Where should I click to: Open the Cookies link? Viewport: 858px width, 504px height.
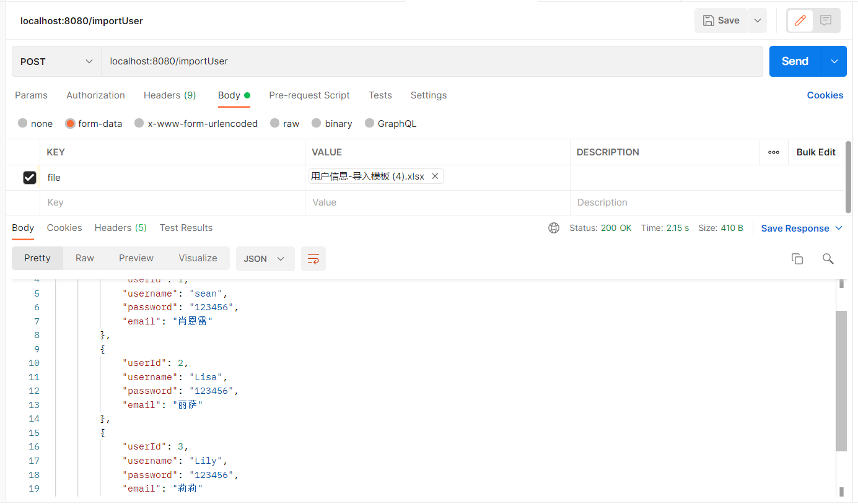[x=825, y=95]
